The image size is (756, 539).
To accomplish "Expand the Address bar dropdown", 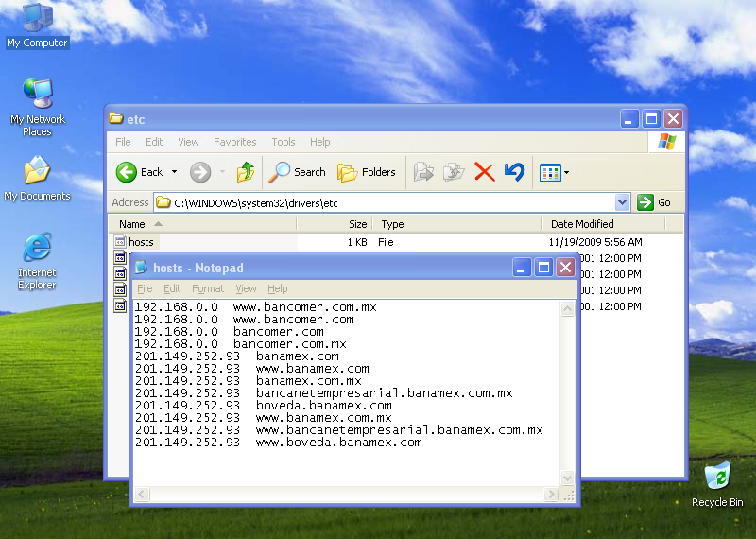I will click(x=622, y=202).
